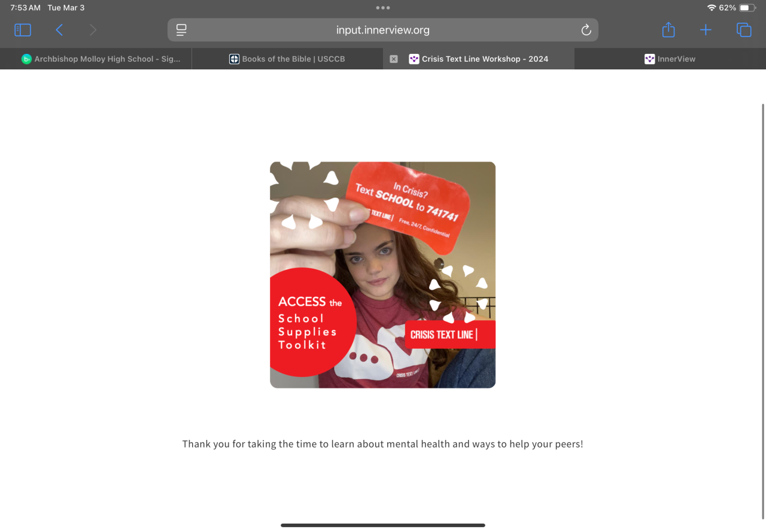766x532 pixels.
Task: Open the School Supplies Toolkit image
Action: pyautogui.click(x=383, y=275)
